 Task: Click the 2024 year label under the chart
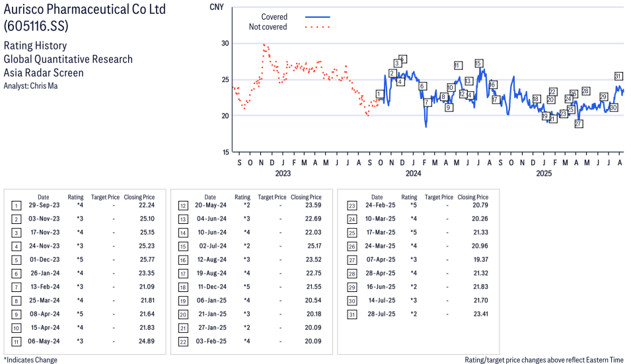click(x=414, y=173)
